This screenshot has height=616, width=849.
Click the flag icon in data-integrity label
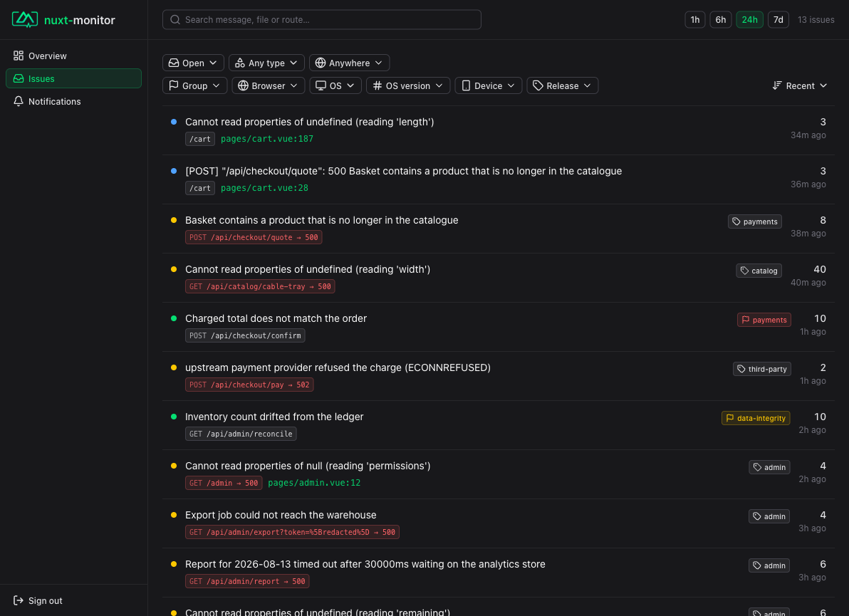(730, 418)
